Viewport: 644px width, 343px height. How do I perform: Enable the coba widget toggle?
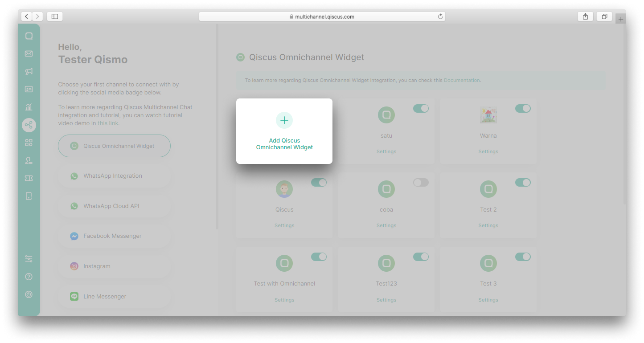click(421, 182)
